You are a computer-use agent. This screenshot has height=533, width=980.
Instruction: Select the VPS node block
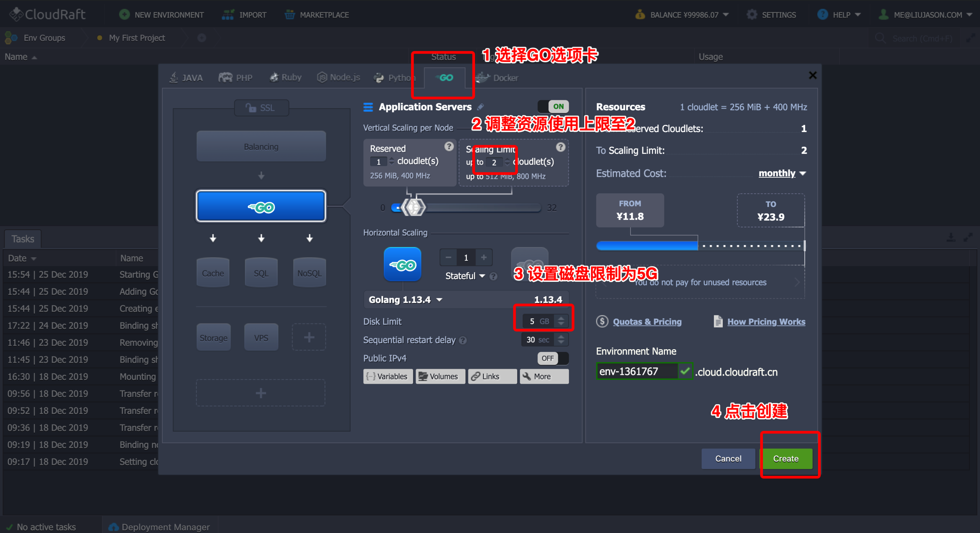(261, 338)
